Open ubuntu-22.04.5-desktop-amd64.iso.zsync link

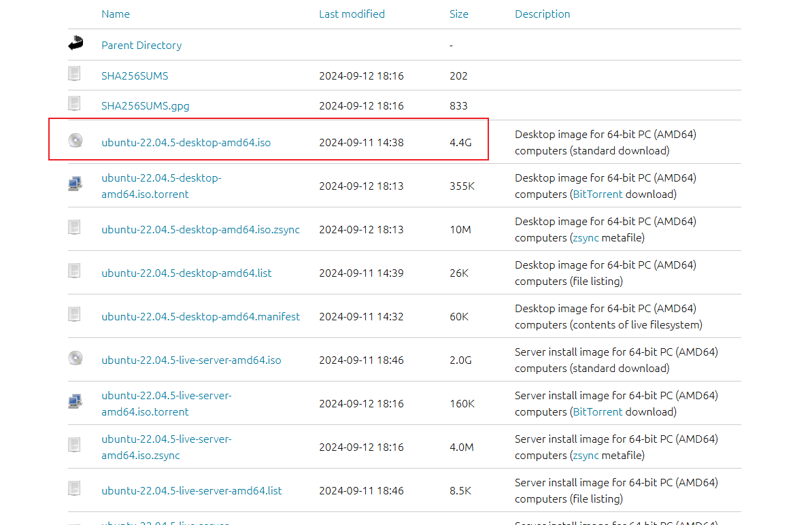[x=201, y=229]
